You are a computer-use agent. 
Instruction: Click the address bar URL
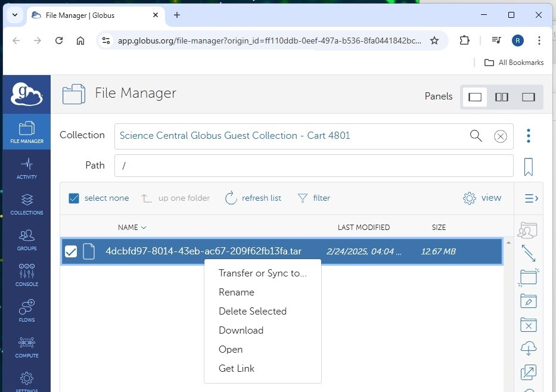(x=269, y=41)
